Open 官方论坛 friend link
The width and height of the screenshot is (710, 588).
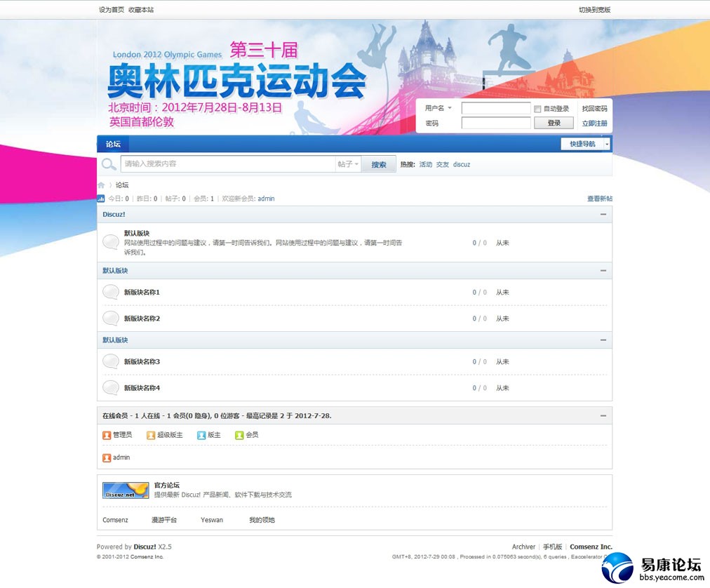pos(167,485)
